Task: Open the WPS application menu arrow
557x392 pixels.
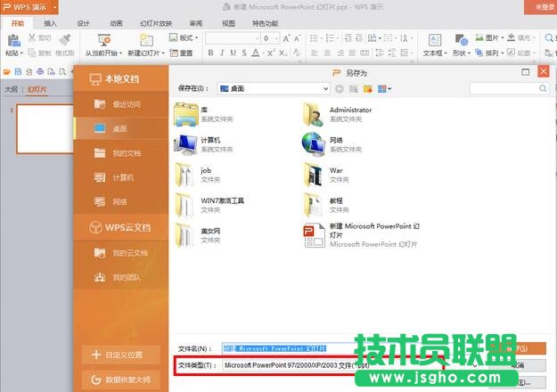Action: pos(54,7)
